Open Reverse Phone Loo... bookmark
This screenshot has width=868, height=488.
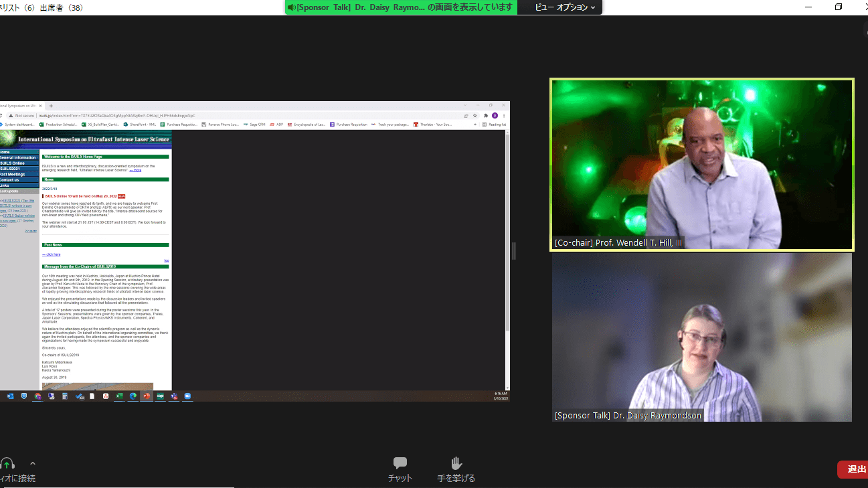point(220,125)
